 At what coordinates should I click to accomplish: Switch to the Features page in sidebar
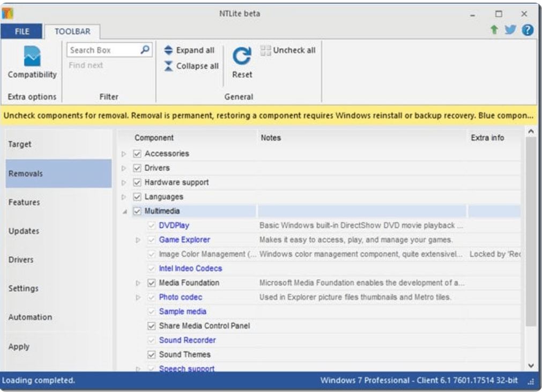tap(24, 203)
